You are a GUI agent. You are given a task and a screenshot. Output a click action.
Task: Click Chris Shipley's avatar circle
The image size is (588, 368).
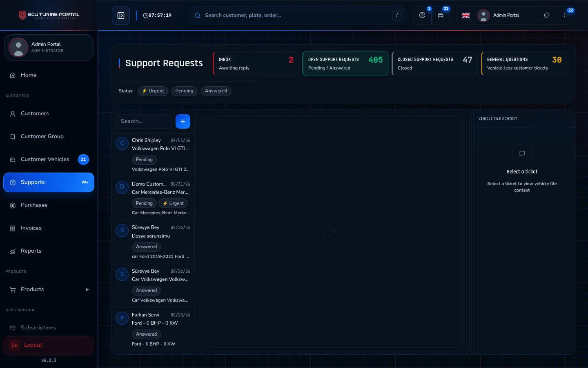[x=122, y=144]
